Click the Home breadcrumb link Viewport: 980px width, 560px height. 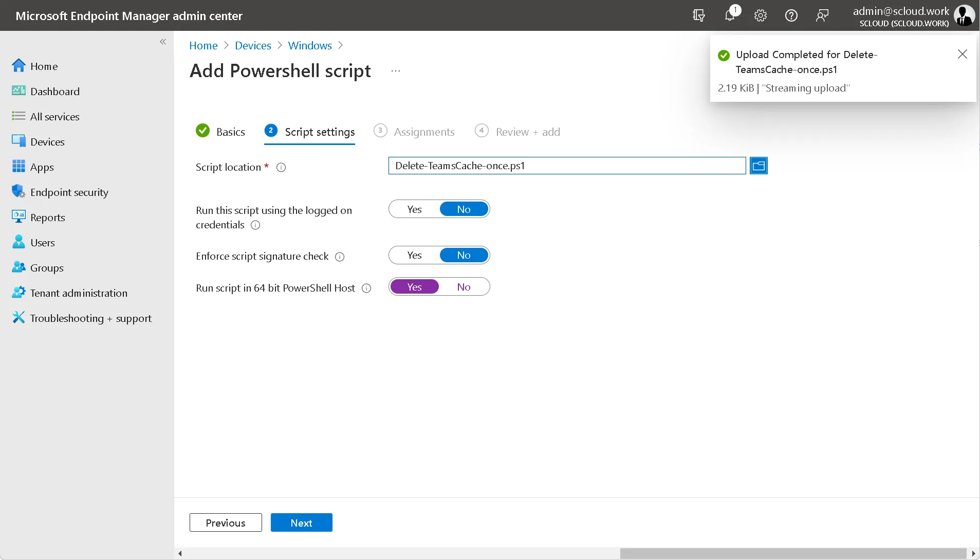click(x=204, y=45)
